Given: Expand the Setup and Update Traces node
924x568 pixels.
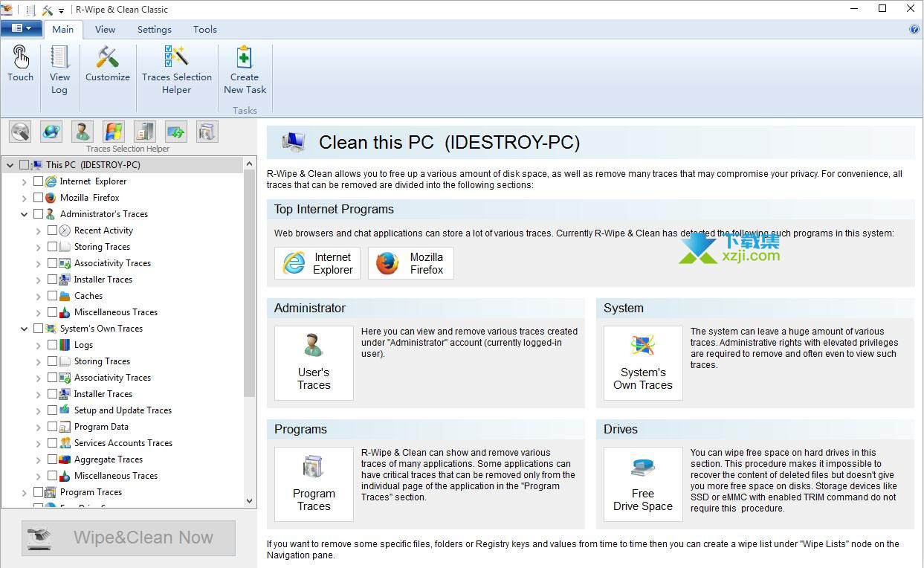Looking at the screenshot, I should (39, 410).
